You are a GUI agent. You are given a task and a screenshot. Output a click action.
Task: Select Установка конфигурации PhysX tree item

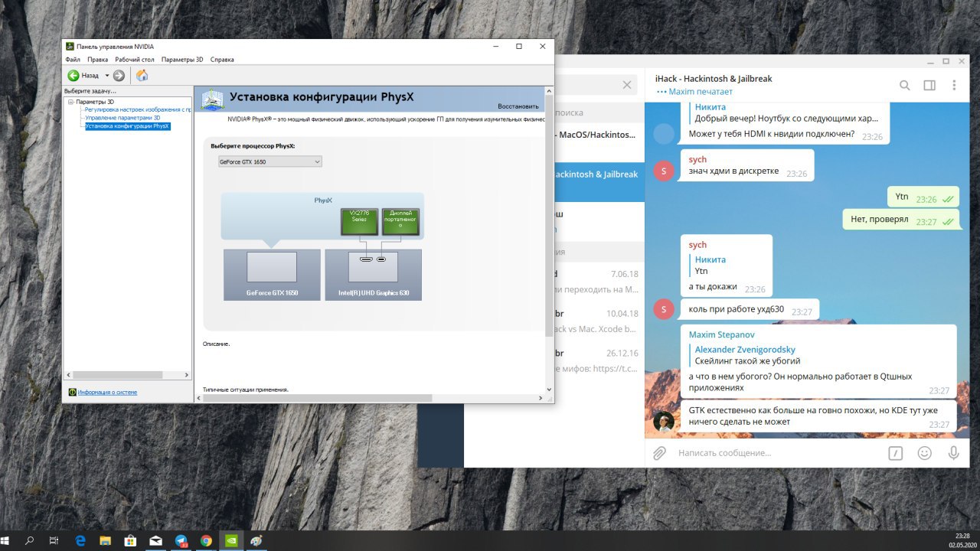click(127, 126)
